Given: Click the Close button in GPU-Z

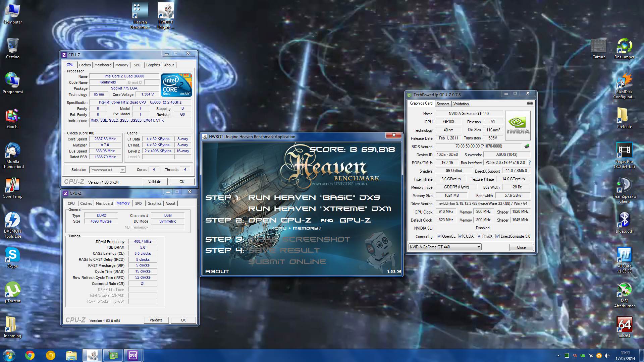Looking at the screenshot, I should click(x=521, y=247).
